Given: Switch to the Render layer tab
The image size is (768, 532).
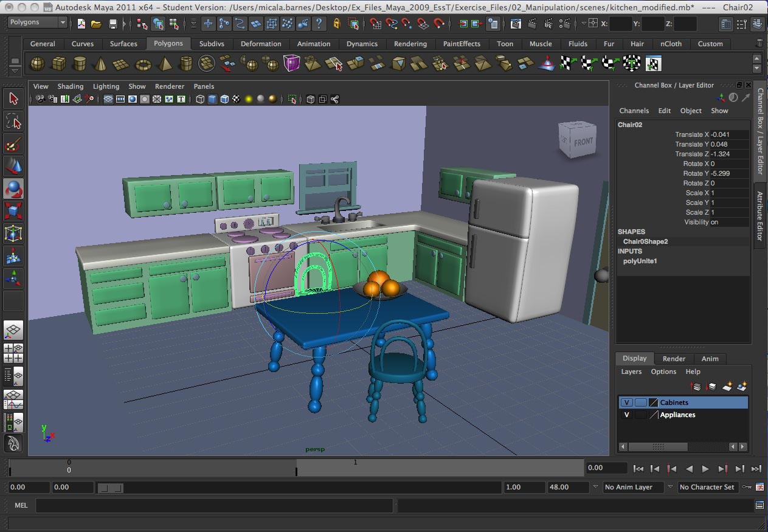Looking at the screenshot, I should [674, 358].
